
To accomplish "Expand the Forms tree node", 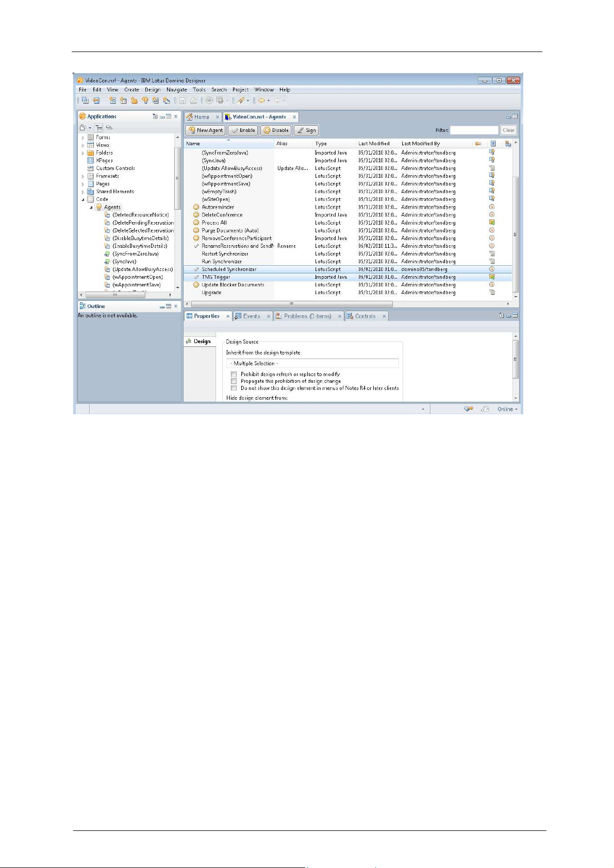I will click(83, 138).
